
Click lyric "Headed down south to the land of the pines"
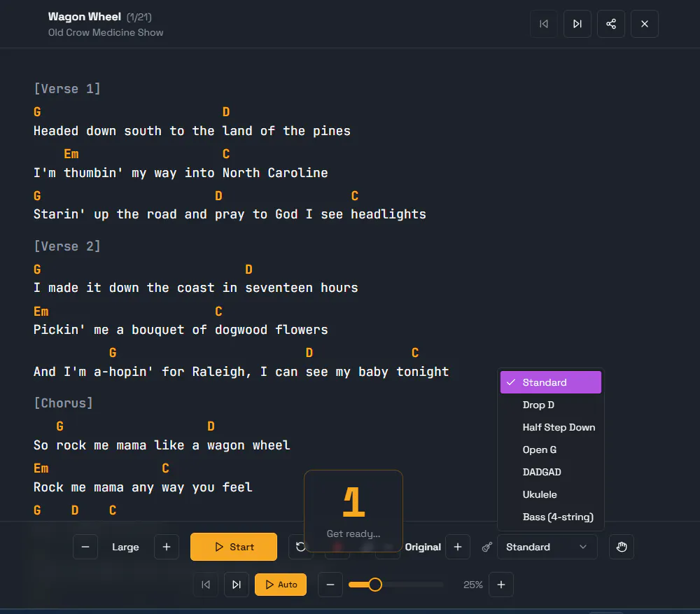(192, 131)
